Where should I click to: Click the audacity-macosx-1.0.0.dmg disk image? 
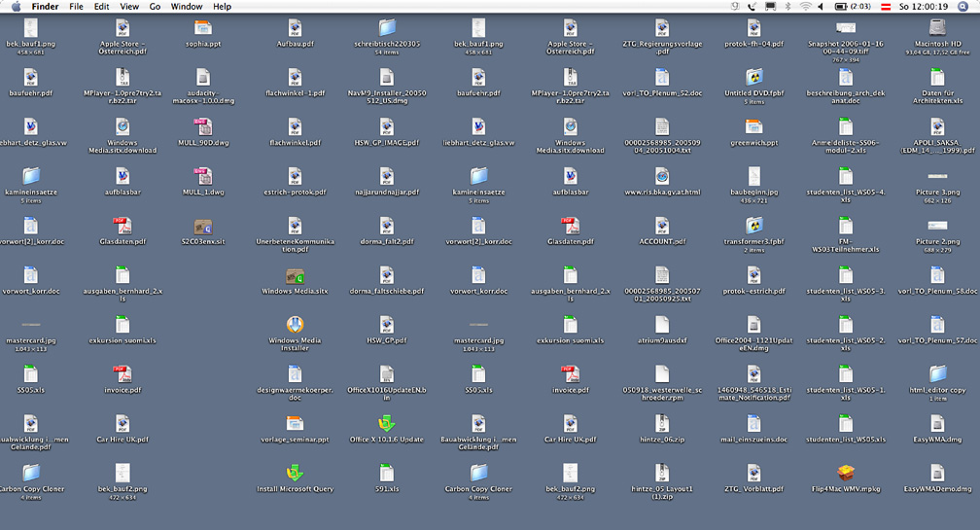click(x=203, y=77)
